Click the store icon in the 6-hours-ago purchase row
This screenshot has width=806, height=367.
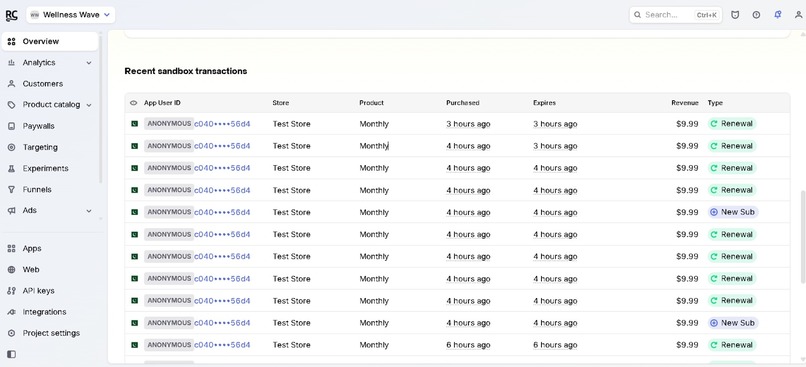[x=135, y=345]
